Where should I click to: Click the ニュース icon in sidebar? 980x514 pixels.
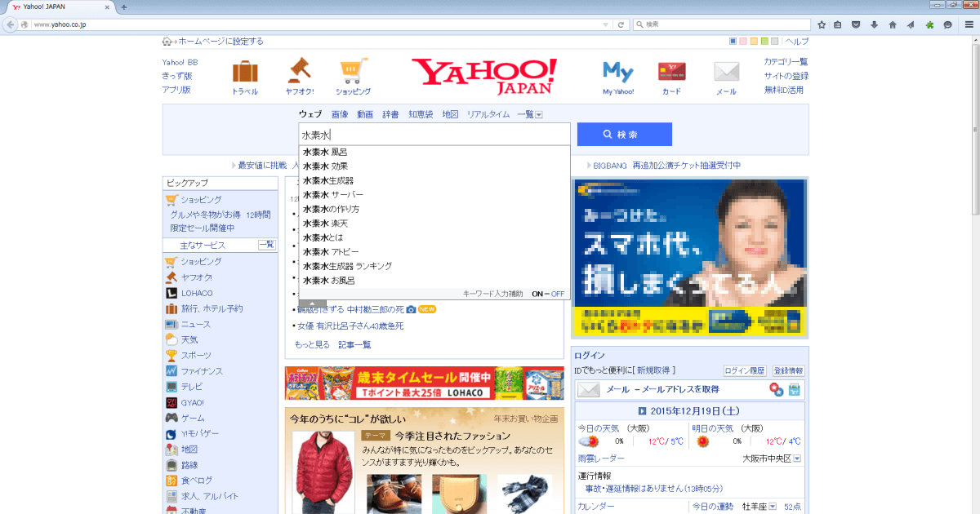[171, 324]
